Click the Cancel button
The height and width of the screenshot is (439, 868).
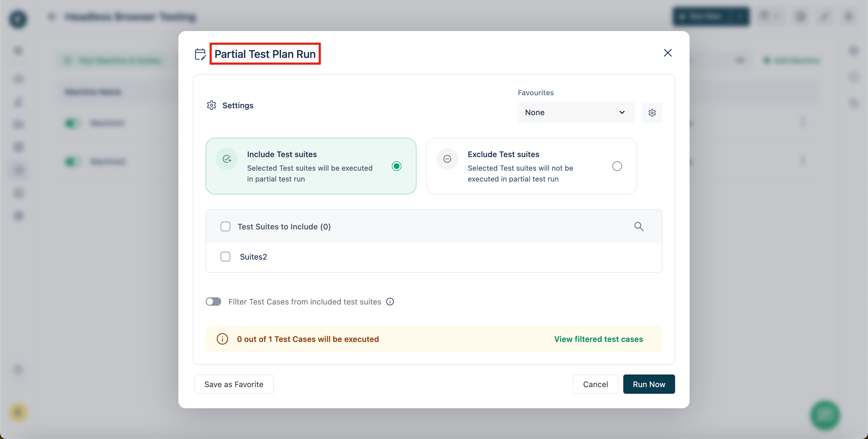tap(596, 384)
